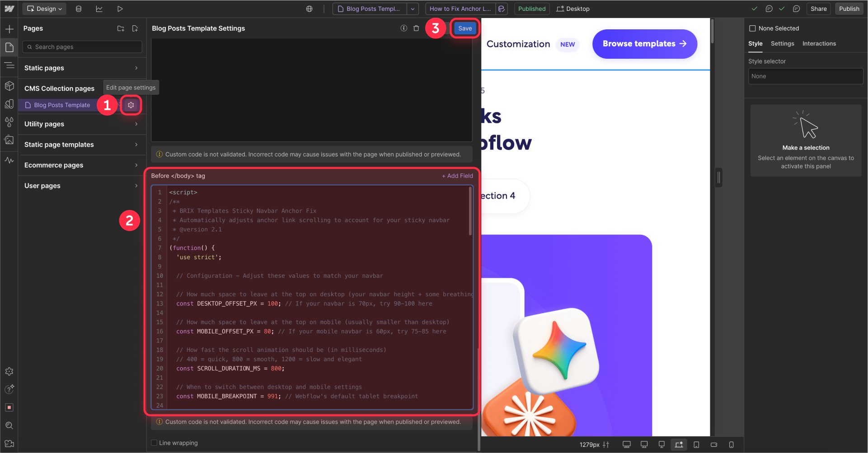Open the CMS database icon in top bar
Image resolution: width=868 pixels, height=453 pixels.
[x=79, y=9]
